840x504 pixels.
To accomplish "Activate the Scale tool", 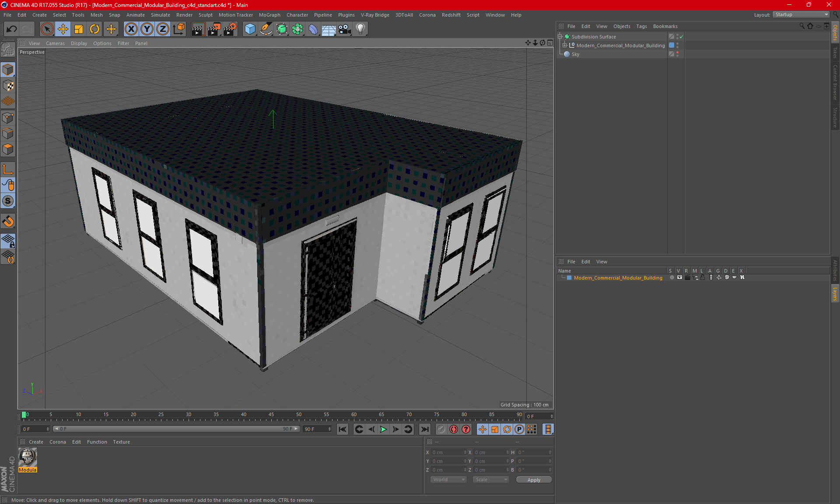I will [x=79, y=29].
